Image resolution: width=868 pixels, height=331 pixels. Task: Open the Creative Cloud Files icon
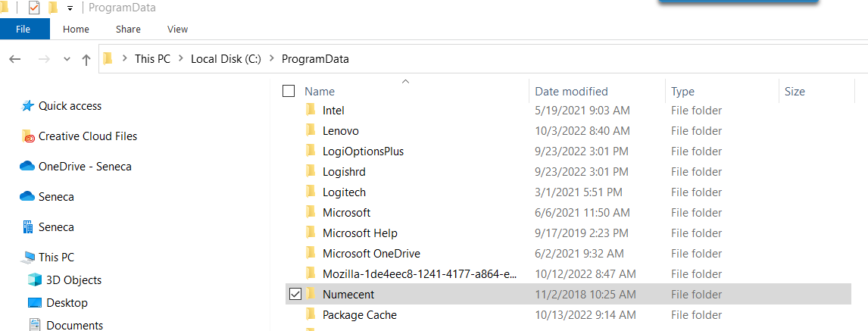[x=28, y=136]
